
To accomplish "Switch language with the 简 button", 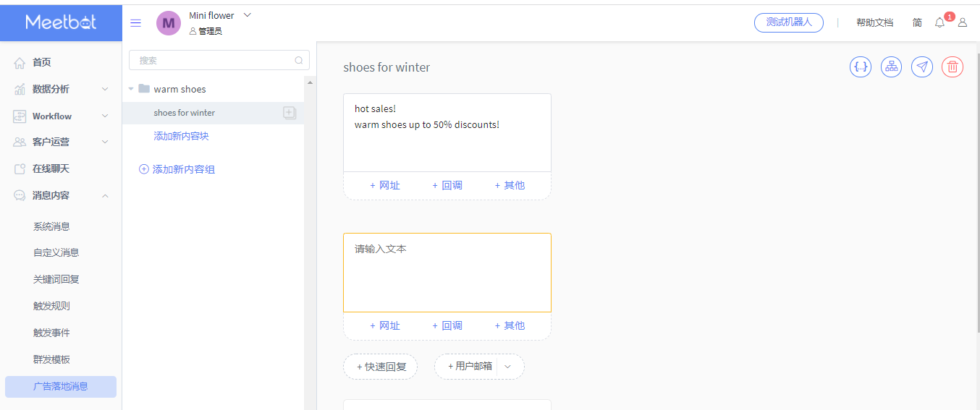I will pos(917,22).
